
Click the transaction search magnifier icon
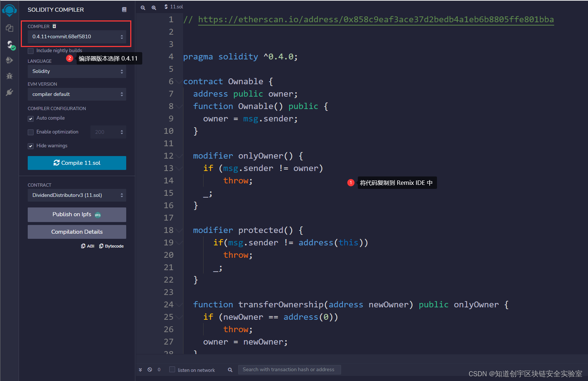click(x=230, y=370)
